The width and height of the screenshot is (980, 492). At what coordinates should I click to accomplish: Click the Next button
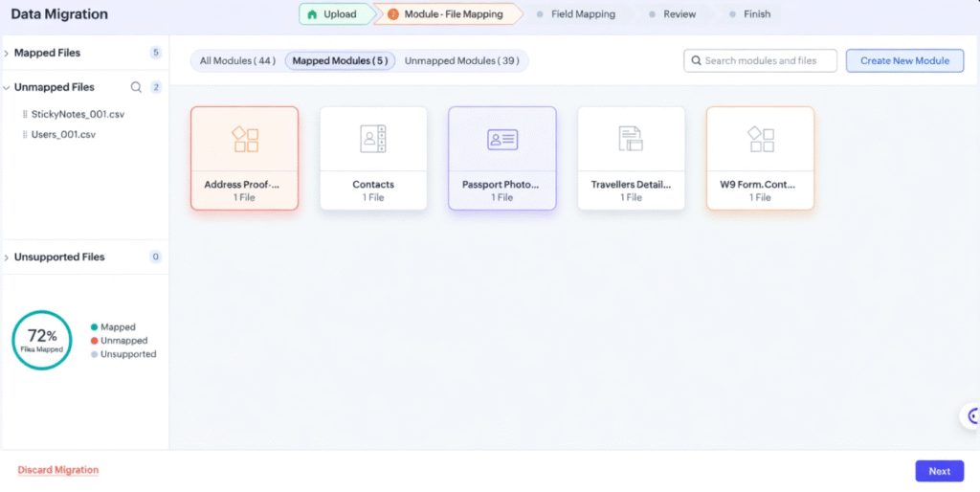pyautogui.click(x=940, y=471)
